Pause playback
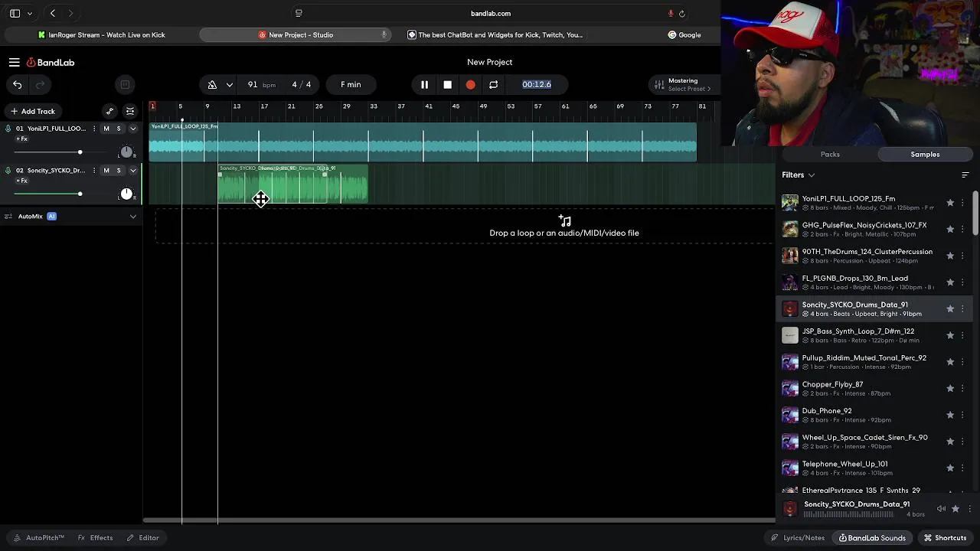 [424, 85]
